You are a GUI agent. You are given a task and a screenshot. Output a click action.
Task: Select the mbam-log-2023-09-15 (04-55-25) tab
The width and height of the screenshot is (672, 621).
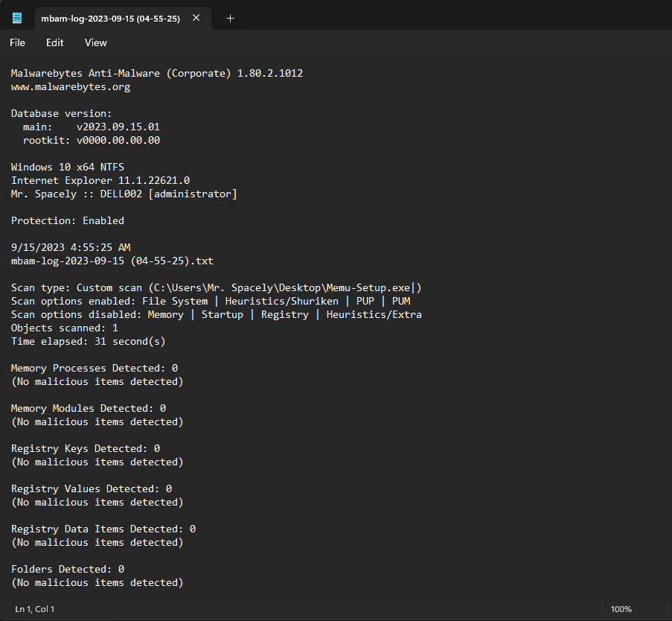coord(111,19)
